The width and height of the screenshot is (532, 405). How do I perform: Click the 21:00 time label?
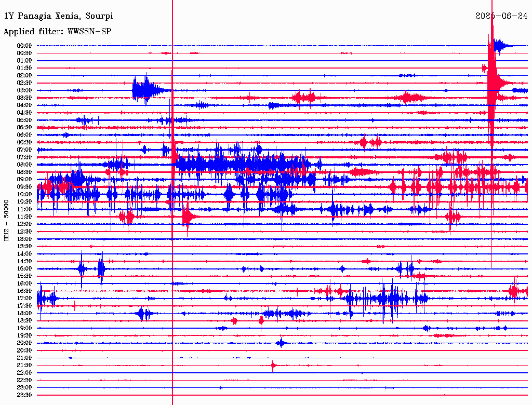coord(24,358)
